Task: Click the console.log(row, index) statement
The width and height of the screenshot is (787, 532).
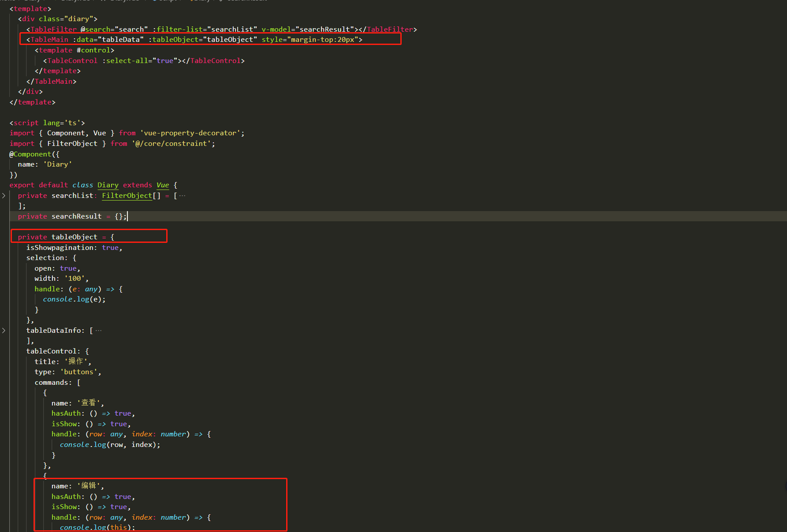Action: (110, 445)
